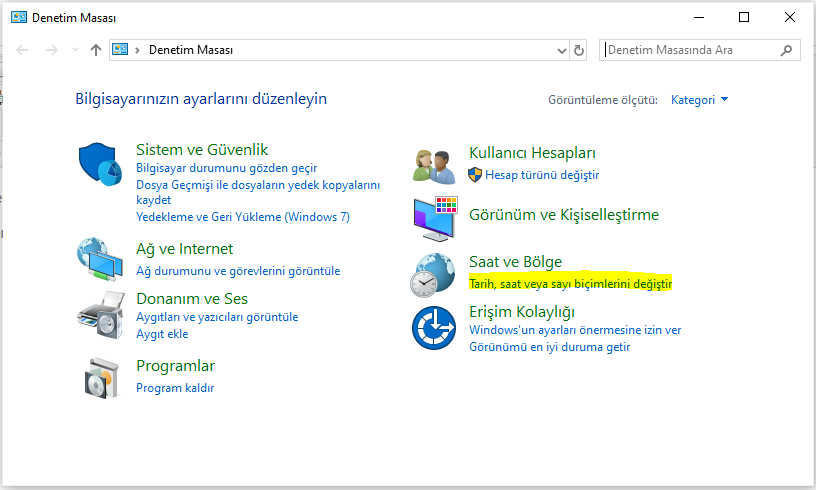
Task: Go up one folder level arrow
Action: point(95,50)
